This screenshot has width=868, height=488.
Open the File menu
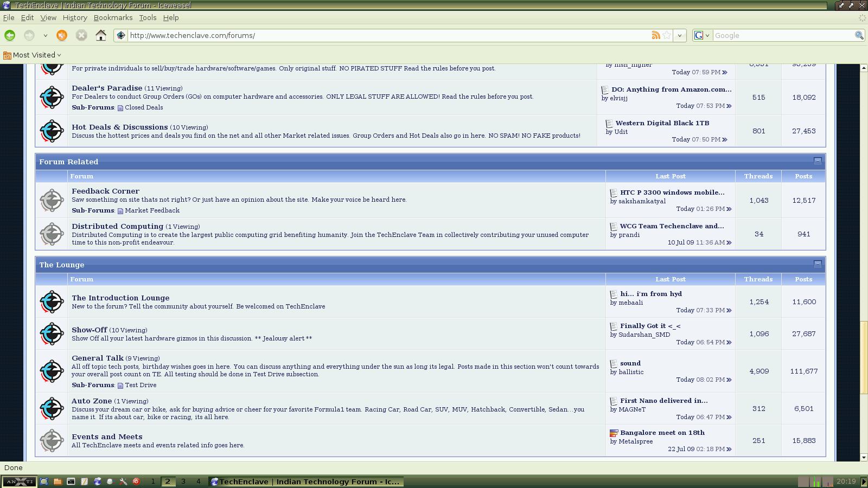9,17
